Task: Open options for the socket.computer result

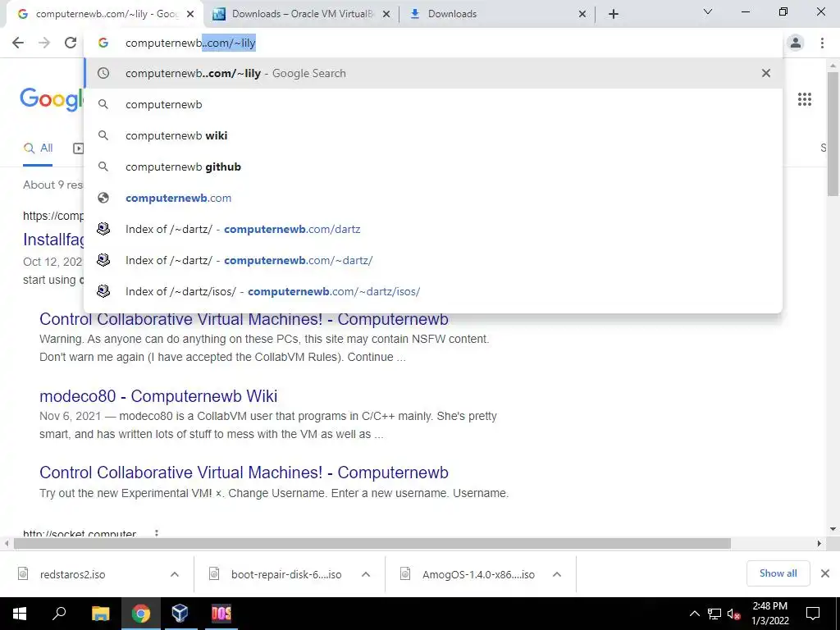Action: pyautogui.click(x=157, y=533)
